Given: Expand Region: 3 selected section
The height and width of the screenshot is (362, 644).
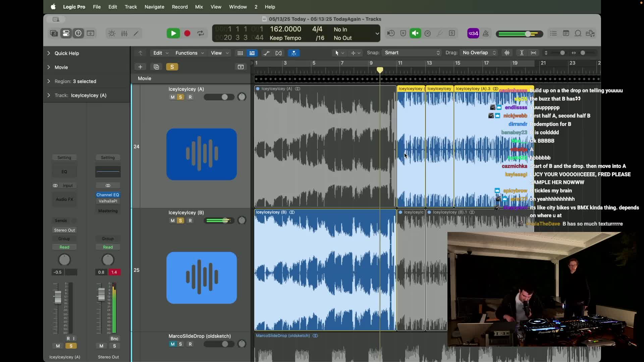Looking at the screenshot, I should (49, 81).
